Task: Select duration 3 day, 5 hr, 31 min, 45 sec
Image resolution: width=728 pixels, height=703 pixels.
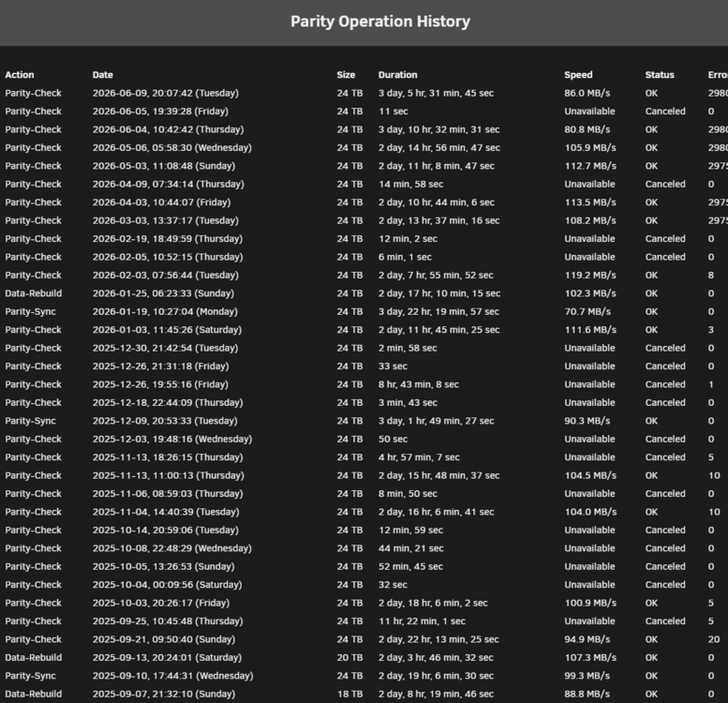Action: [436, 94]
